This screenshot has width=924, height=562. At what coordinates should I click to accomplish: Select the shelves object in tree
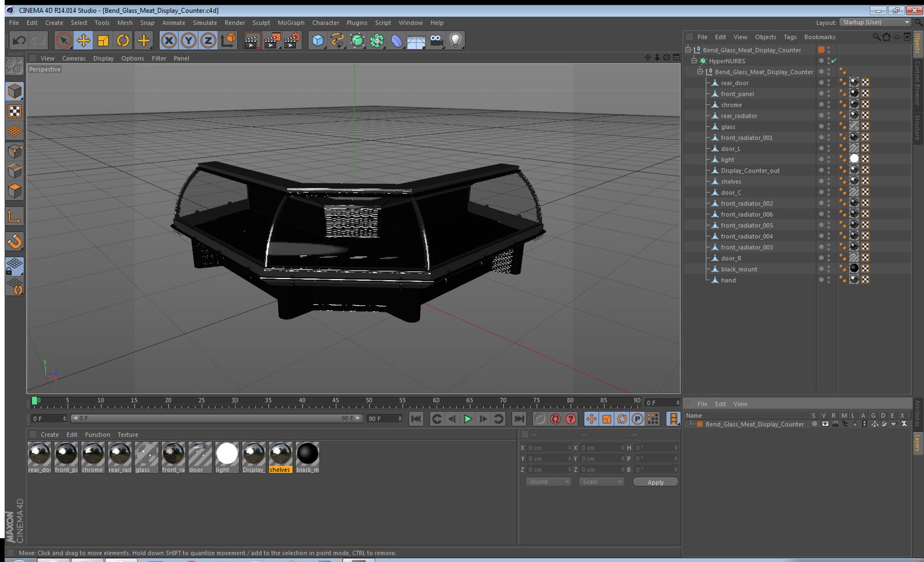[x=731, y=182]
